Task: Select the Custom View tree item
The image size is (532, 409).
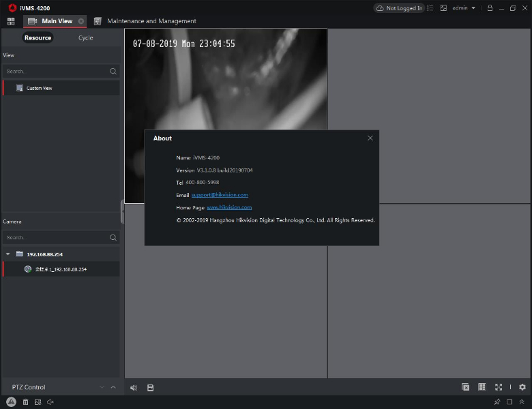Action: click(61, 88)
